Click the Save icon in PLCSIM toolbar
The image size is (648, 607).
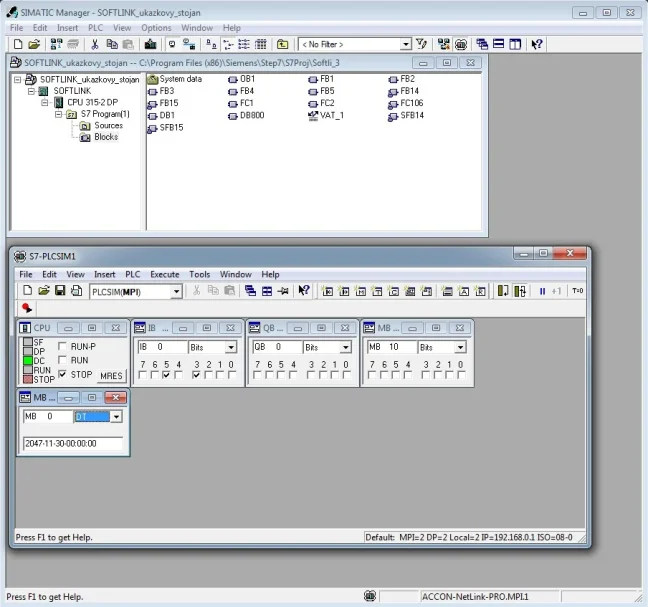coord(60,291)
